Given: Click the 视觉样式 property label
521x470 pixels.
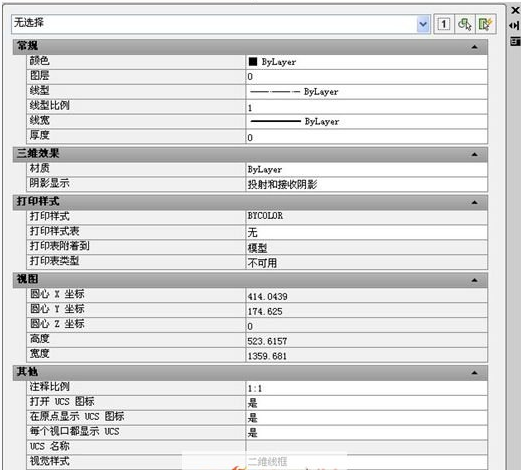Looking at the screenshot, I should coord(49,461).
